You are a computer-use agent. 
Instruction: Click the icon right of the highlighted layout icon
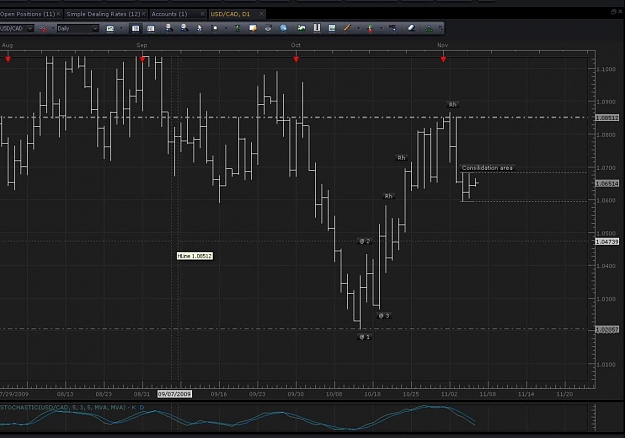click(x=151, y=29)
